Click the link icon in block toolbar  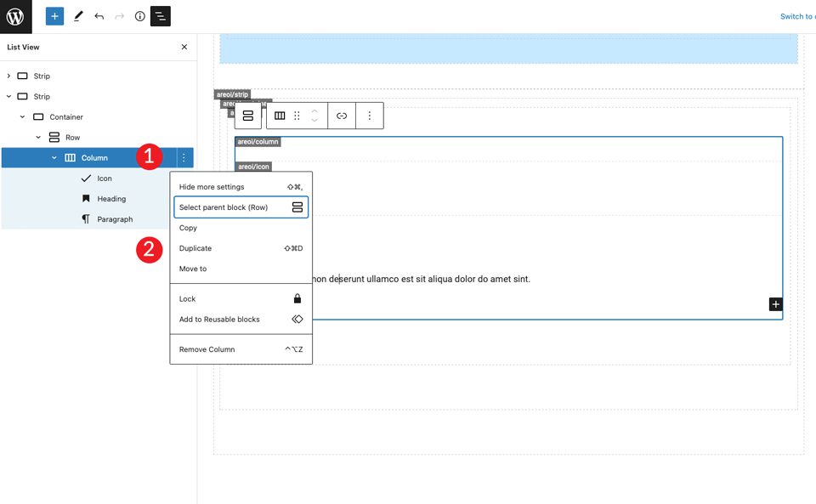click(342, 116)
